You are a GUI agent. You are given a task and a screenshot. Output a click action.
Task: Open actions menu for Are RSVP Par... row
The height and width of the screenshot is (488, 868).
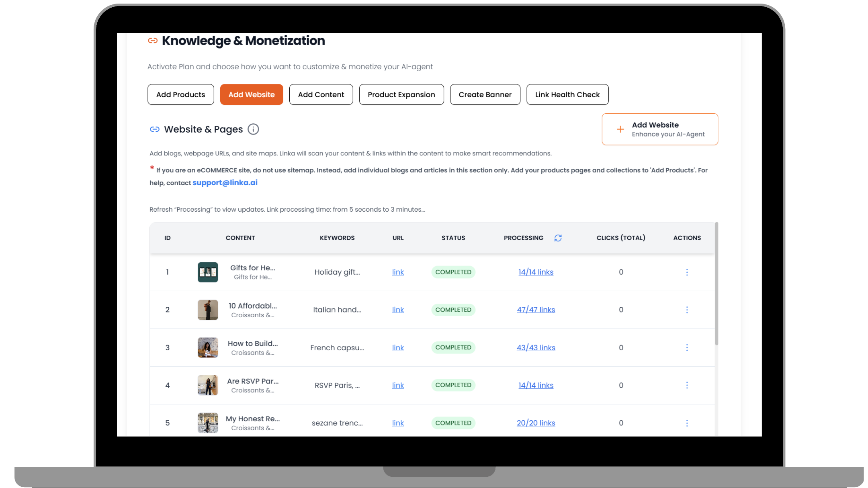tap(687, 385)
